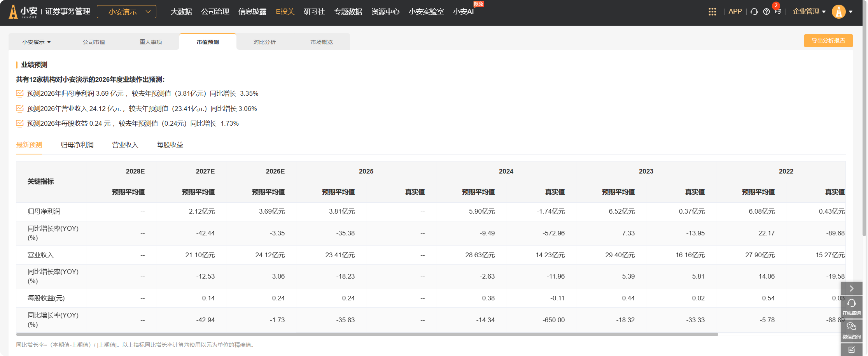Select the 归母净利润 sub-tab
Screen dimensions: 868x356
tap(77, 145)
